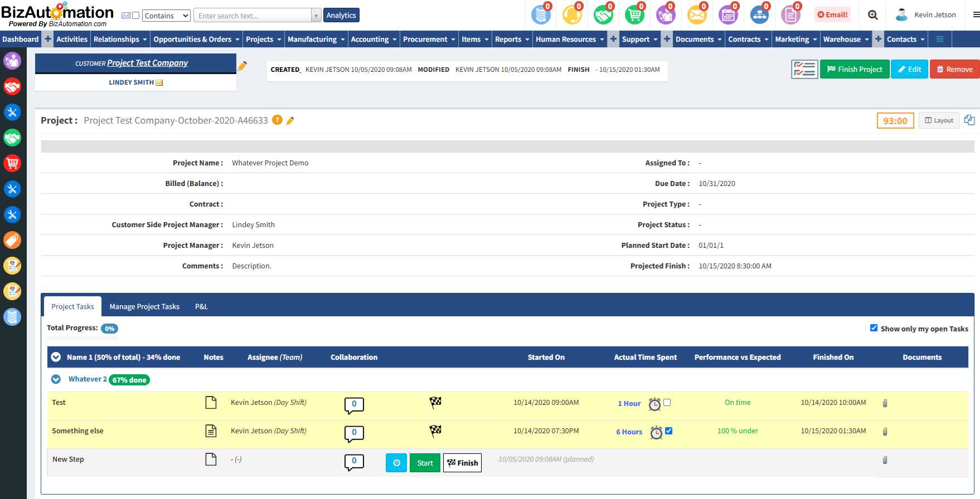Click the green Start button for New Step
Screen dimensions: 980x499
point(425,463)
